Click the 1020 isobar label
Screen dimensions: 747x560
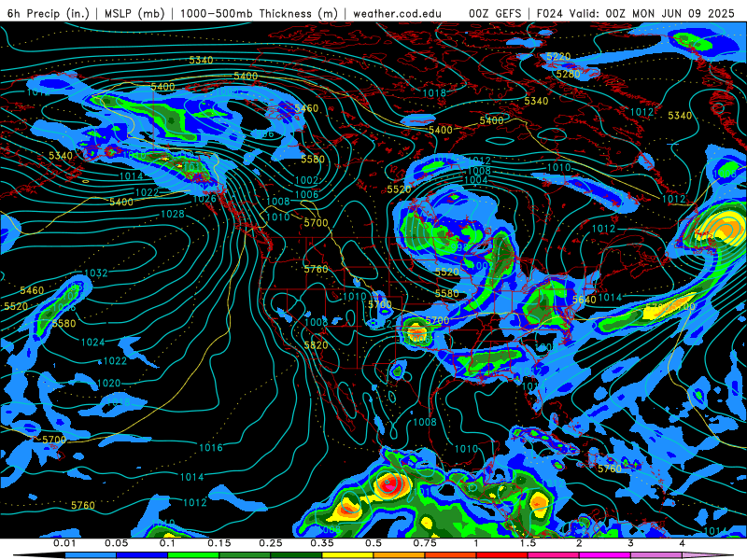point(108,383)
